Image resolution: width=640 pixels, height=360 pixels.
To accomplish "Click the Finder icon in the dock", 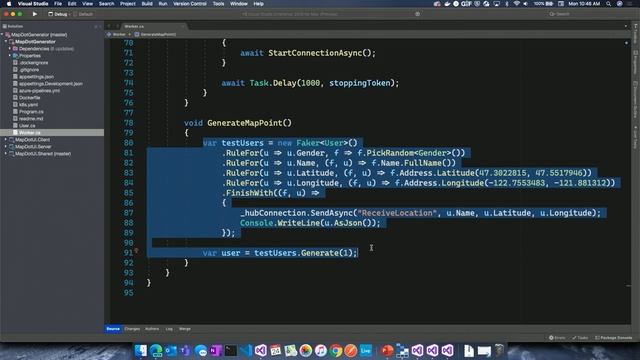I will [141, 350].
